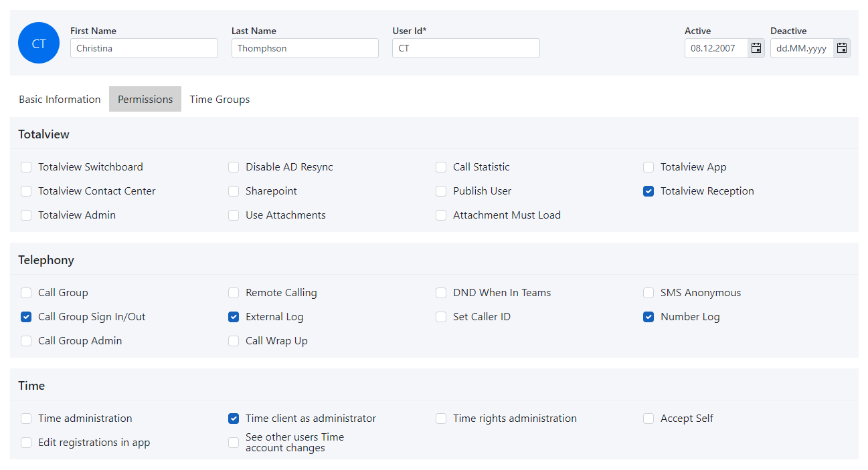
Task: Check the SMS Anonymous box
Action: click(648, 293)
